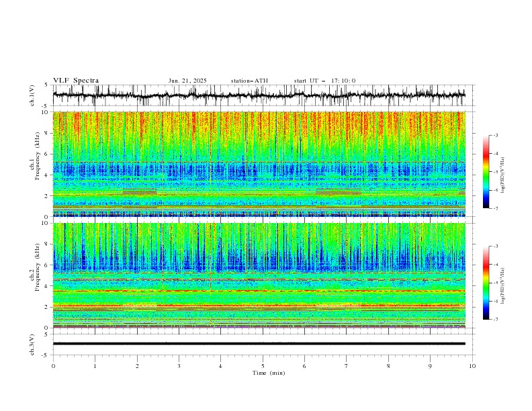Screen dimensions: 532x411
Task: Click the ch.1 spectrogram plot
Action: 259,164
